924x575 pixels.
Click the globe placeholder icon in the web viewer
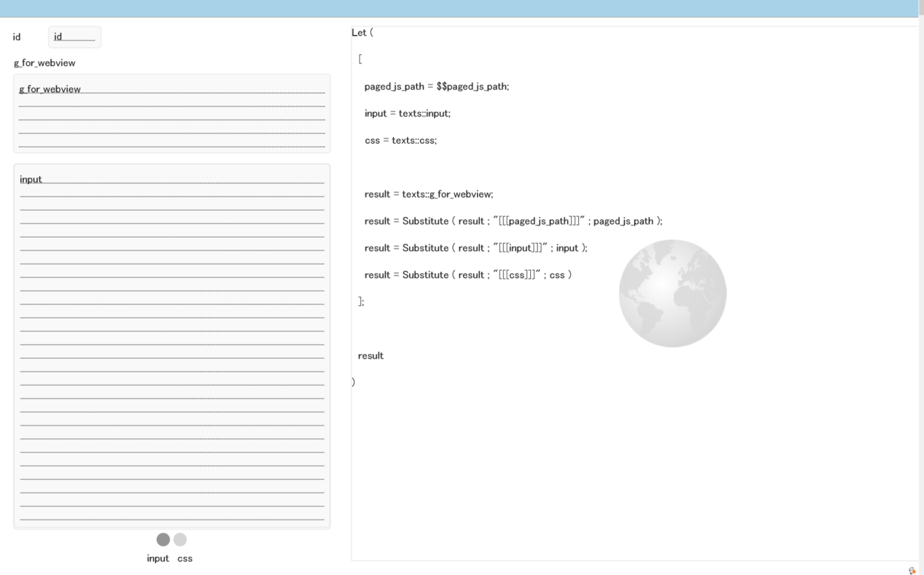point(672,293)
